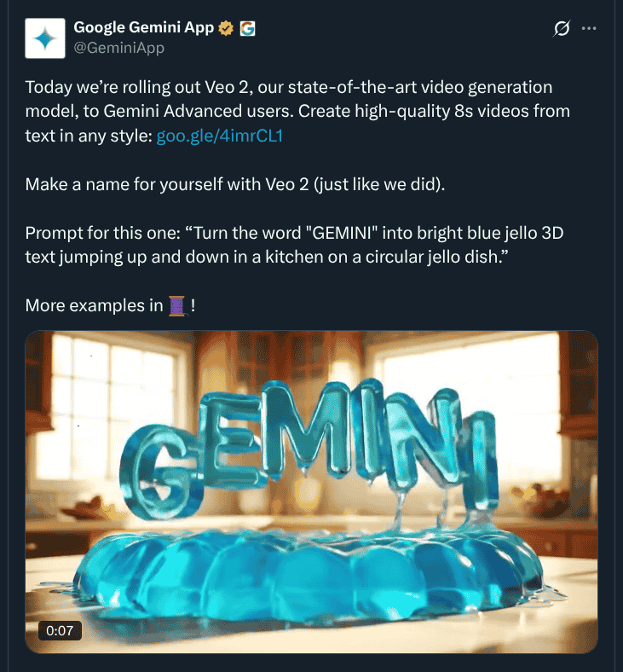Click the Google "G" affiliation badge
Viewport: 623px width, 672px height.
(247, 28)
